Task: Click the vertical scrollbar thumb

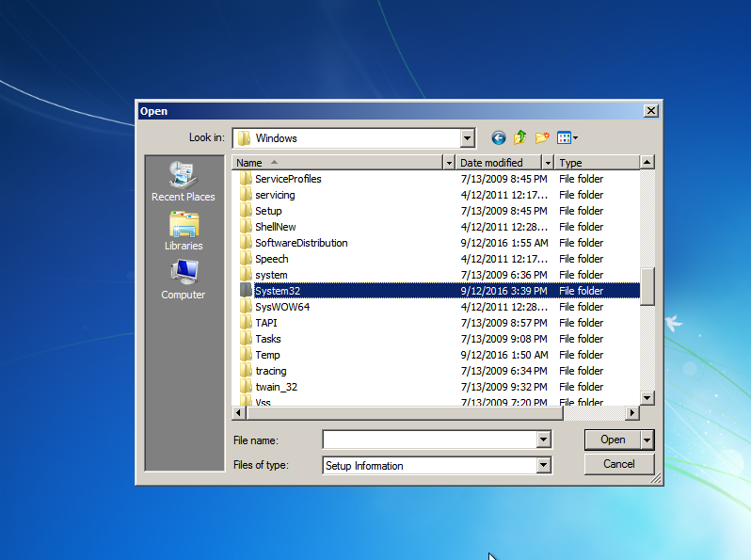Action: (647, 286)
